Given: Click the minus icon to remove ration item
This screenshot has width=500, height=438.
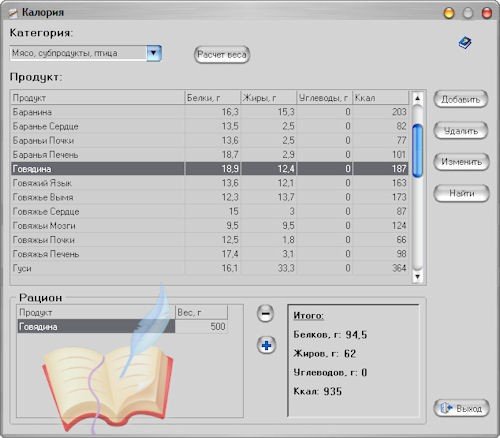Looking at the screenshot, I should click(266, 313).
